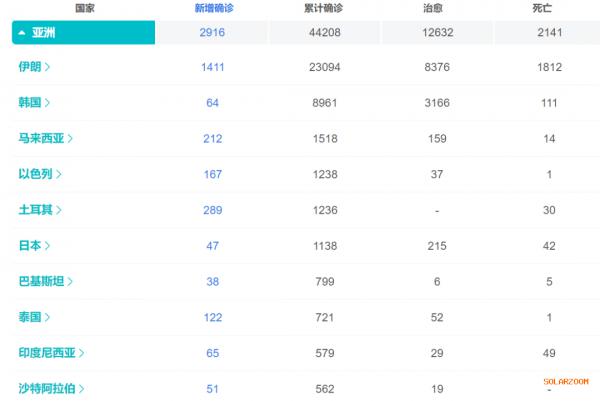Select Iran new cases 1411
This screenshot has width=600, height=401.
coord(212,67)
